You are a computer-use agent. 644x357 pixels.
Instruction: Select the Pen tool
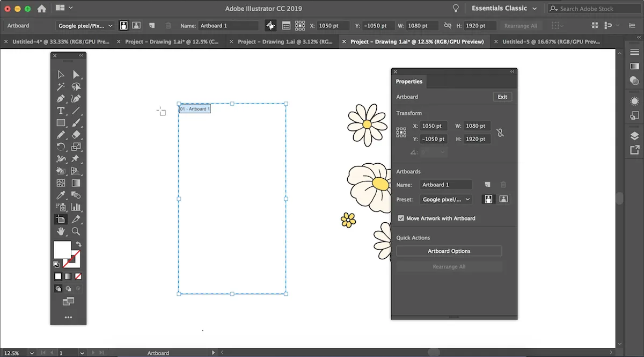point(61,99)
